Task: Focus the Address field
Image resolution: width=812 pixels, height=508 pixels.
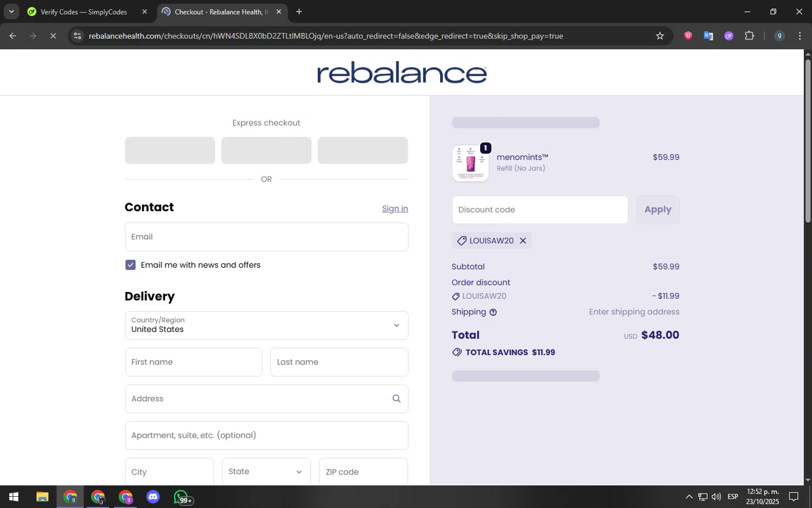Action: tap(266, 399)
